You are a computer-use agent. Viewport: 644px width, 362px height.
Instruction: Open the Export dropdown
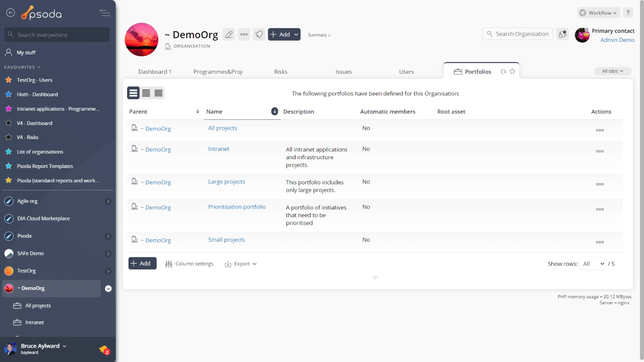click(241, 264)
